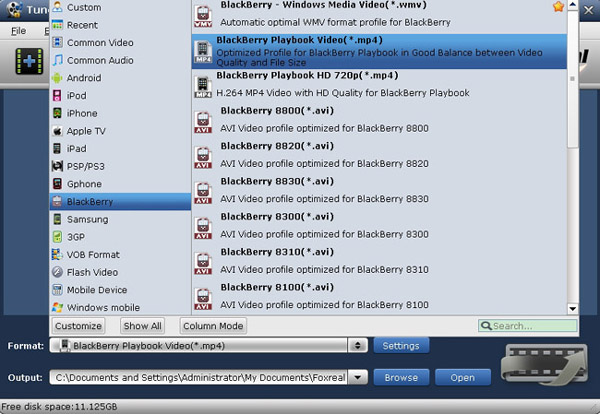Screen dimensions: 600x414
Task: Click the AVI icon of BlackBerry 8310
Action: pyautogui.click(x=203, y=264)
